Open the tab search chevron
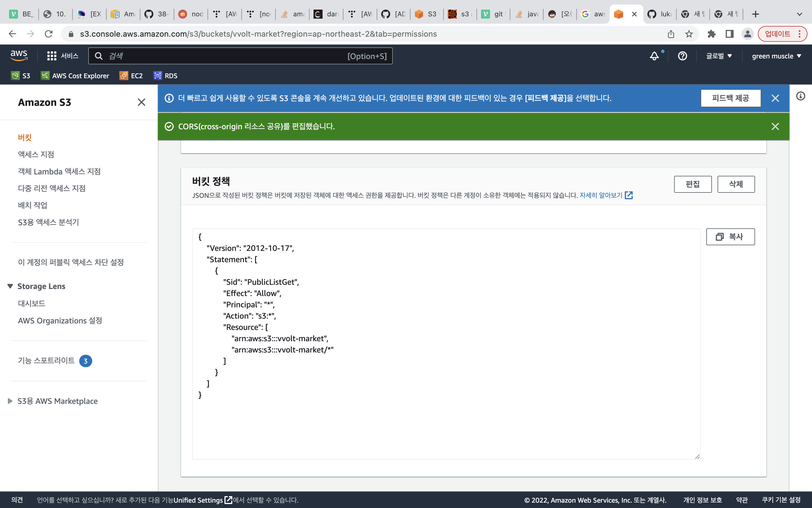Screen dimensions: 812x508 point(800,14)
